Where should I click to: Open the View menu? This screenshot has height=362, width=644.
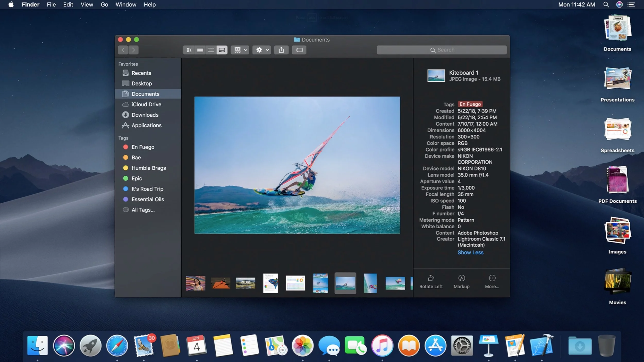(x=87, y=5)
